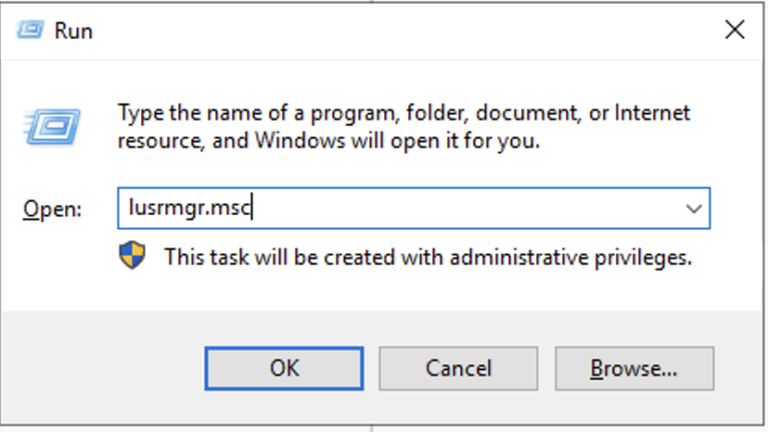Click the "Open:" field label

51,210
